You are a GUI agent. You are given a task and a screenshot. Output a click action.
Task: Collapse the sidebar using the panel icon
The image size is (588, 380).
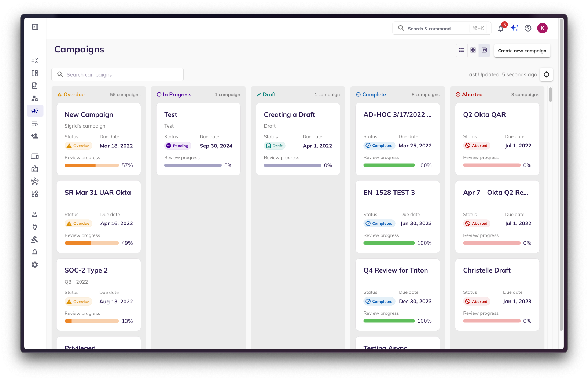(35, 27)
